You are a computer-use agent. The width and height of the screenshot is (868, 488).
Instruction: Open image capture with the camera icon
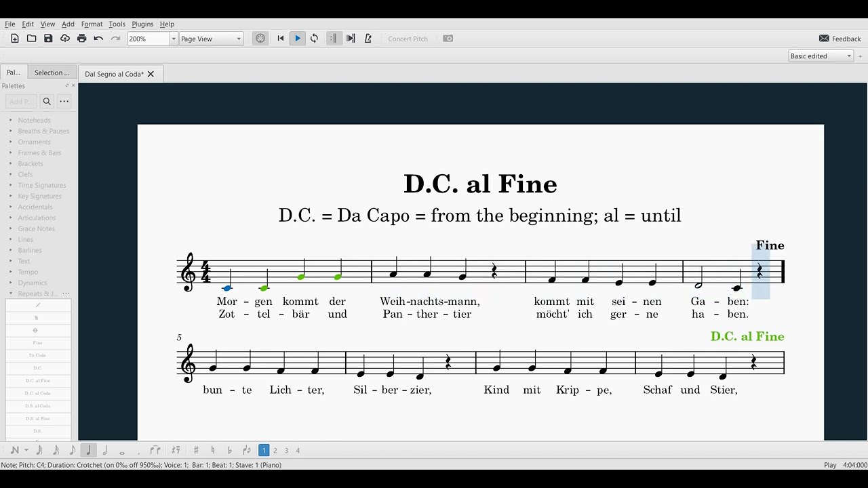click(x=448, y=39)
